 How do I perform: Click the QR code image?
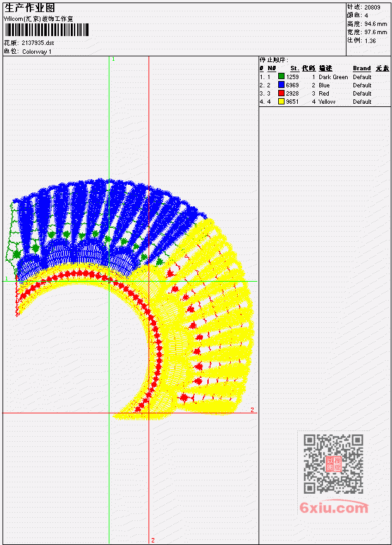pyautogui.click(x=333, y=464)
